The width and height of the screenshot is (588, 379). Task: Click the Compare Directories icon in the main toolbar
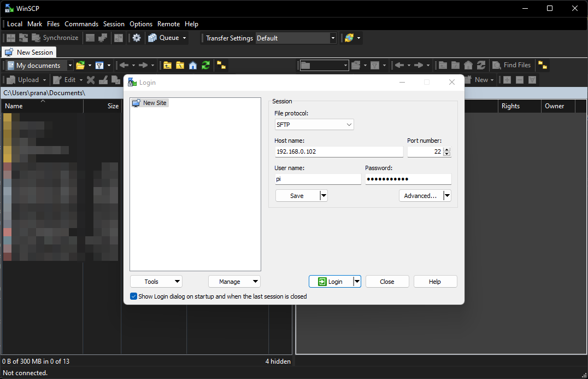pos(11,38)
